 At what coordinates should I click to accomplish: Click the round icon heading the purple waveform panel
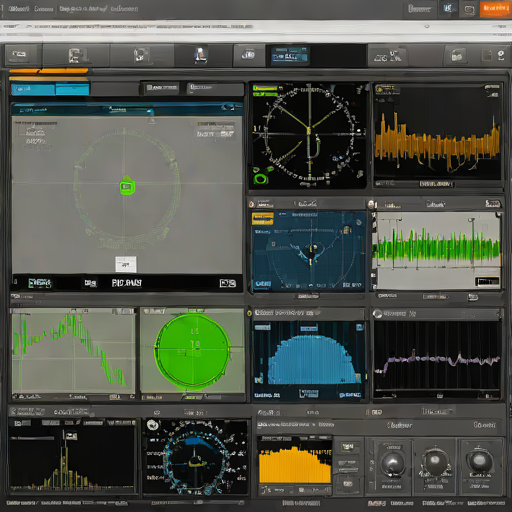377,314
